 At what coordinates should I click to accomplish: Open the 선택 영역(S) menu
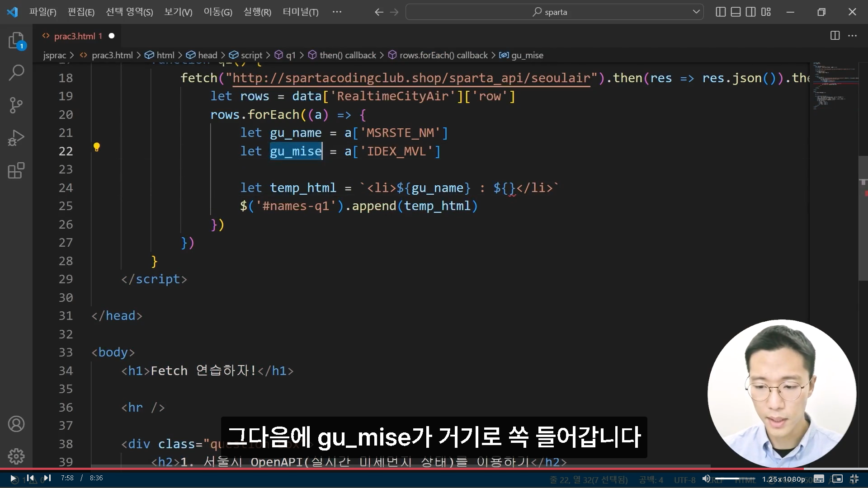click(129, 12)
